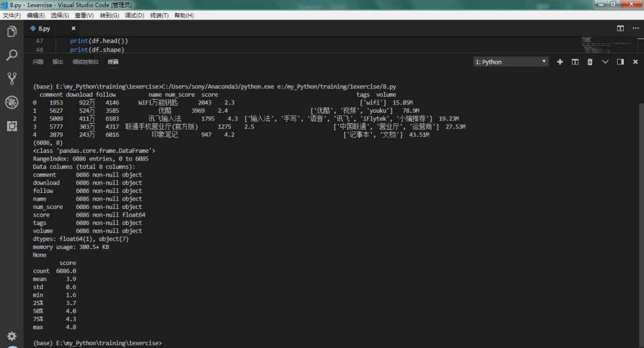Split the editor to the right
The image size is (644, 348).
point(620,29)
